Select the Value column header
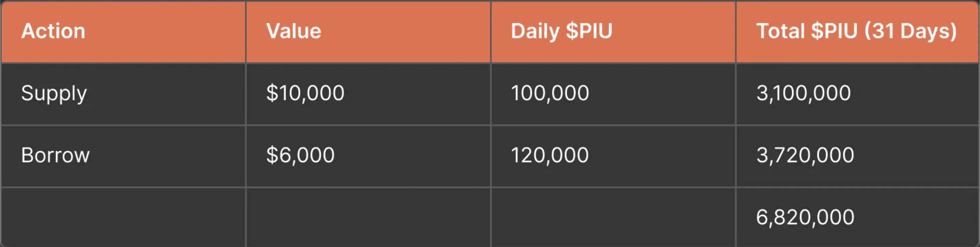Screen dimensions: 980x247 368,32
